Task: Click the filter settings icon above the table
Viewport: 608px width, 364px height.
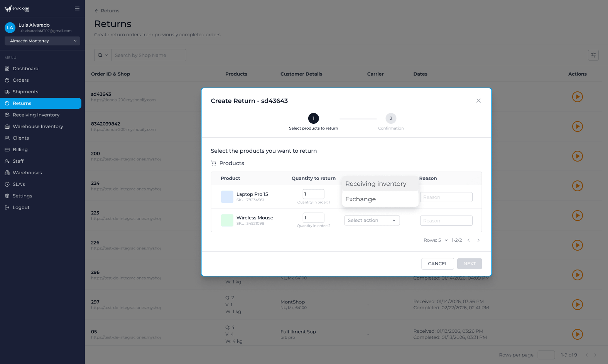Action: [593, 55]
